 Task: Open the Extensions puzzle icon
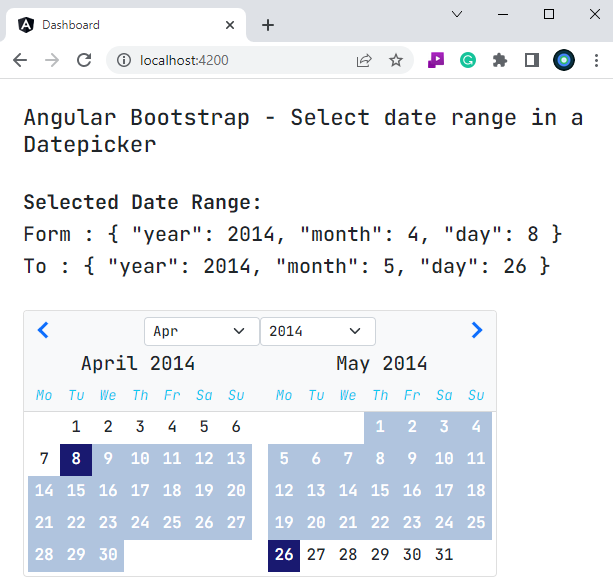[x=500, y=60]
